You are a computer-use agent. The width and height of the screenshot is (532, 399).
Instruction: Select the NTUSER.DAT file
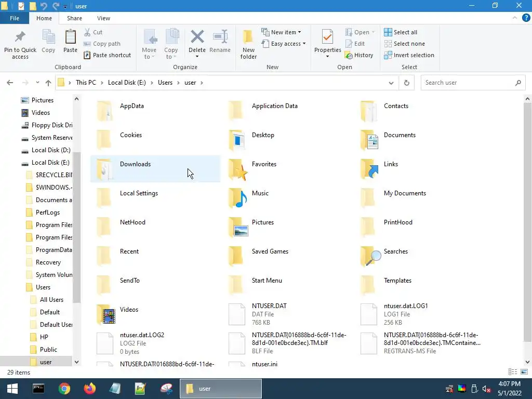coord(288,314)
